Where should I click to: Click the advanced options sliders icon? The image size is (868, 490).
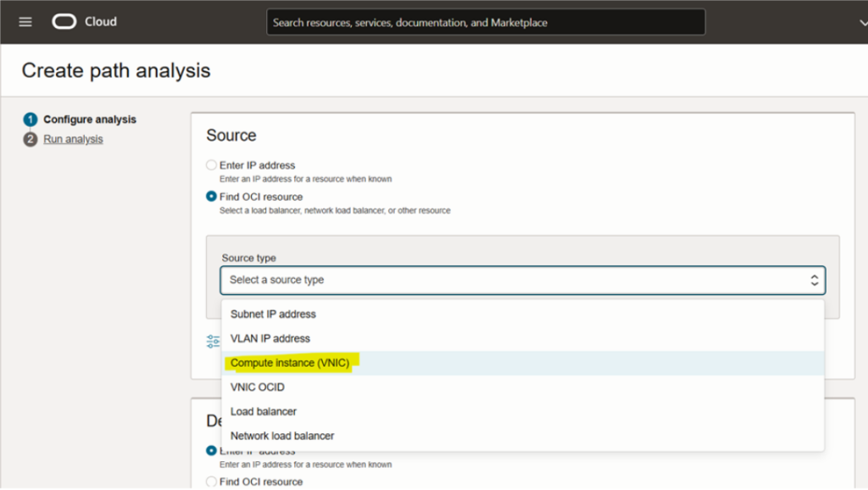pyautogui.click(x=213, y=341)
